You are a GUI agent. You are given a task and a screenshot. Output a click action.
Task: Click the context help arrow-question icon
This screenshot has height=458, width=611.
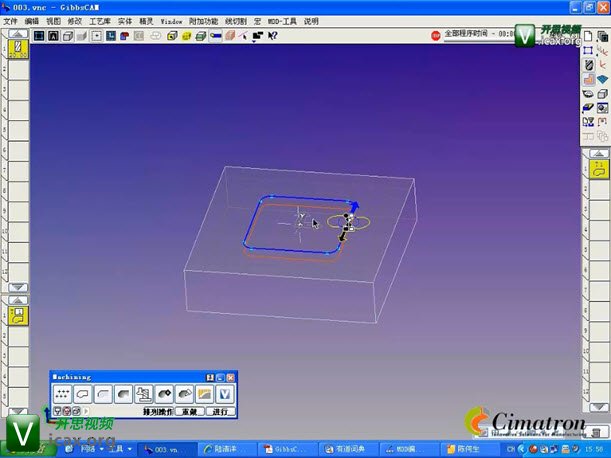(x=272, y=36)
